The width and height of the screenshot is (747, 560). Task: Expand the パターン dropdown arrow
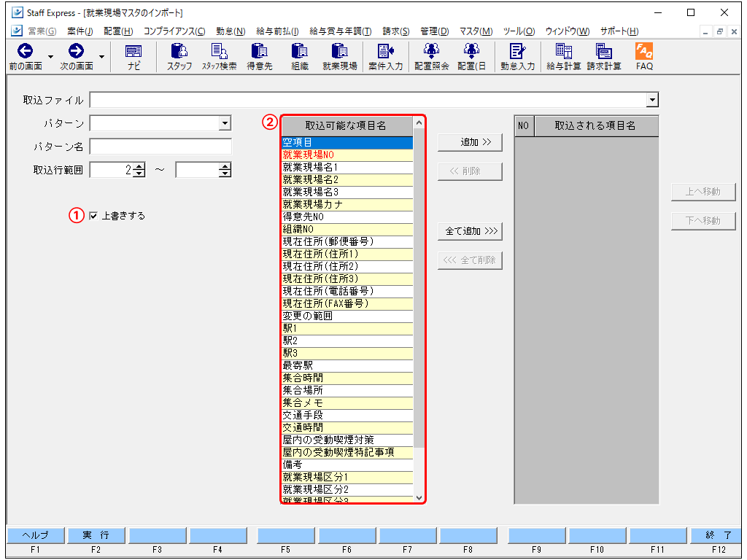(225, 123)
